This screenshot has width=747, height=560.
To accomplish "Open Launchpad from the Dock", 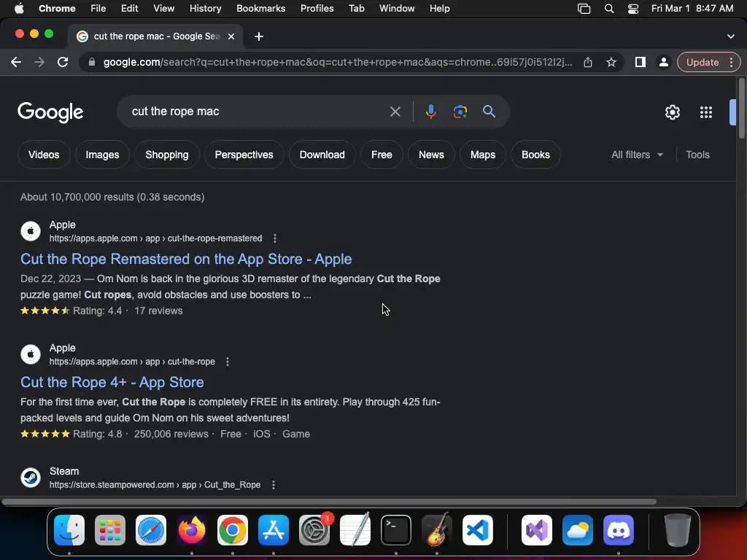I will 110,530.
